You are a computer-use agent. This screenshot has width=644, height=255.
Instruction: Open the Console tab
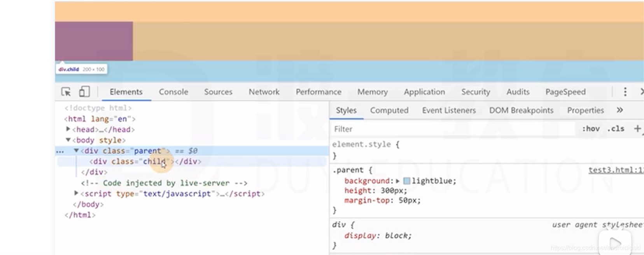[173, 92]
